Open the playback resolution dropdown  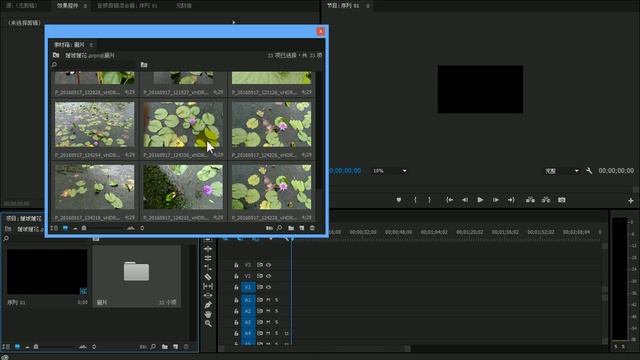(x=562, y=171)
